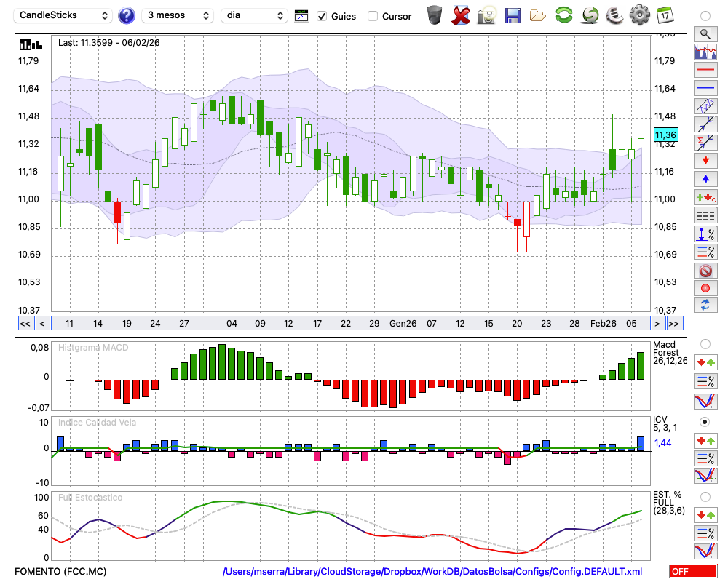Select the red horizontal line drawing tool
Screen dimensions: 728x582
tap(705, 71)
